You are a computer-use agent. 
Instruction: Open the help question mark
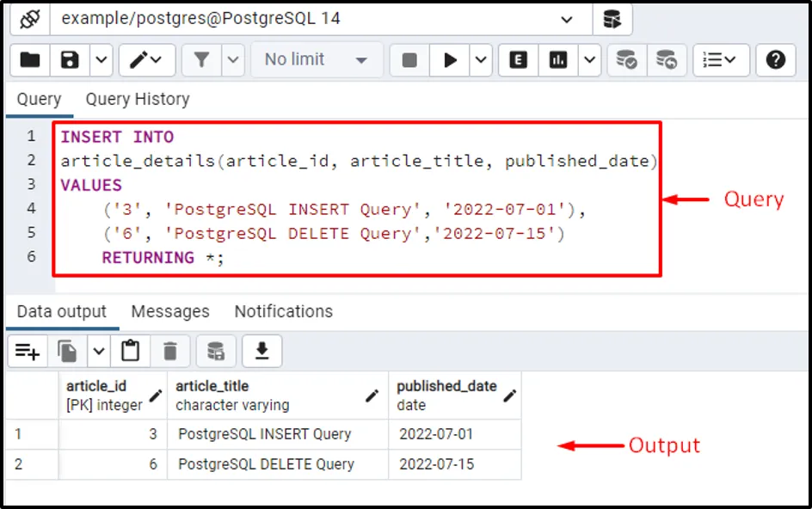pos(775,60)
